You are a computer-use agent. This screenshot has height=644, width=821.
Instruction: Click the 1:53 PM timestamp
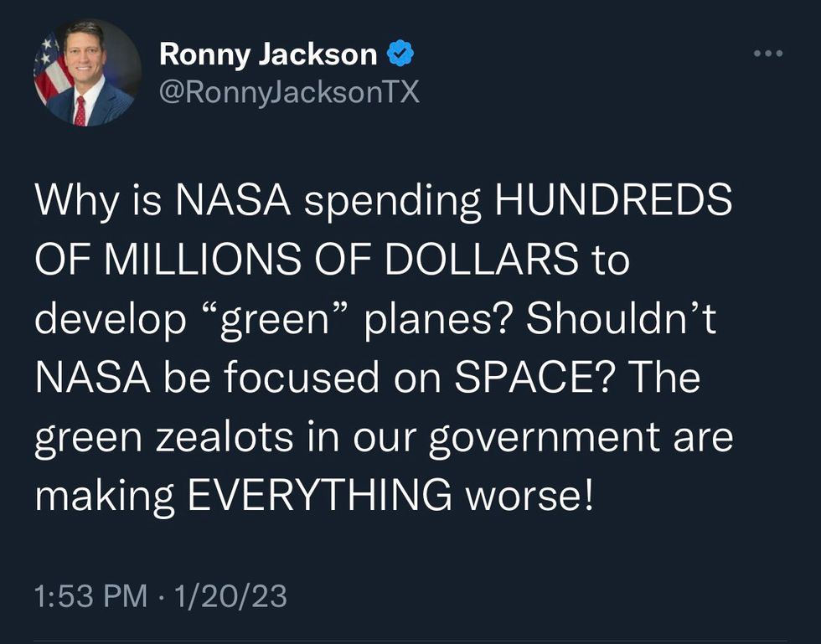coord(90,596)
